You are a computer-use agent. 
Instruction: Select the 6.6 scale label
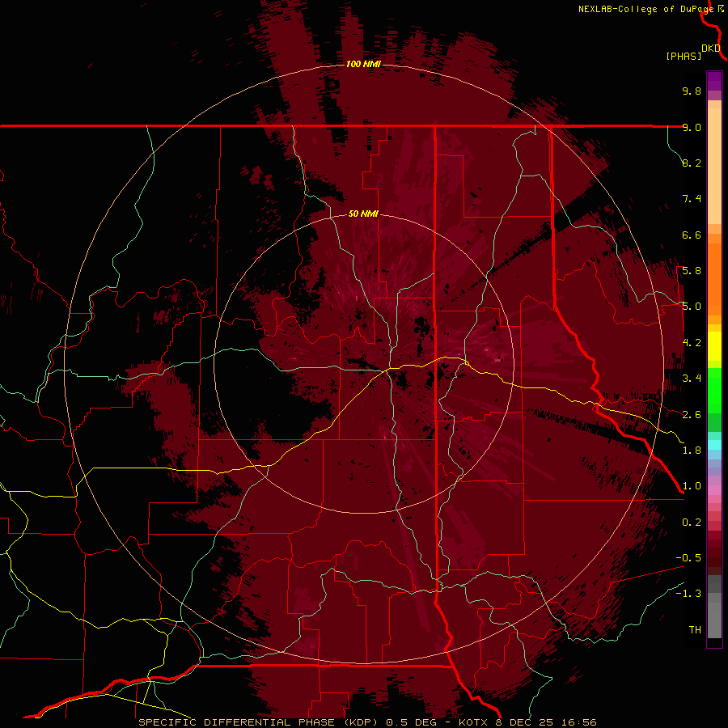(x=692, y=235)
